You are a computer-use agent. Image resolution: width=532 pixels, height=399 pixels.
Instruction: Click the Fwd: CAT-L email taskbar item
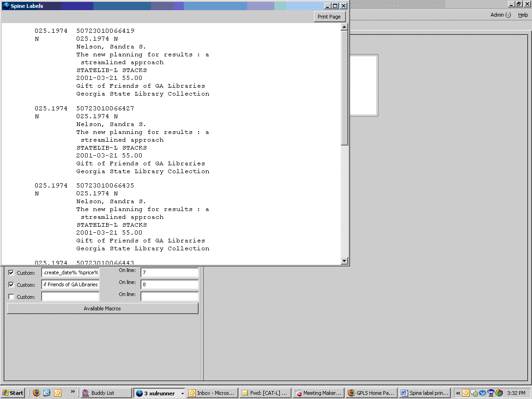point(265,393)
